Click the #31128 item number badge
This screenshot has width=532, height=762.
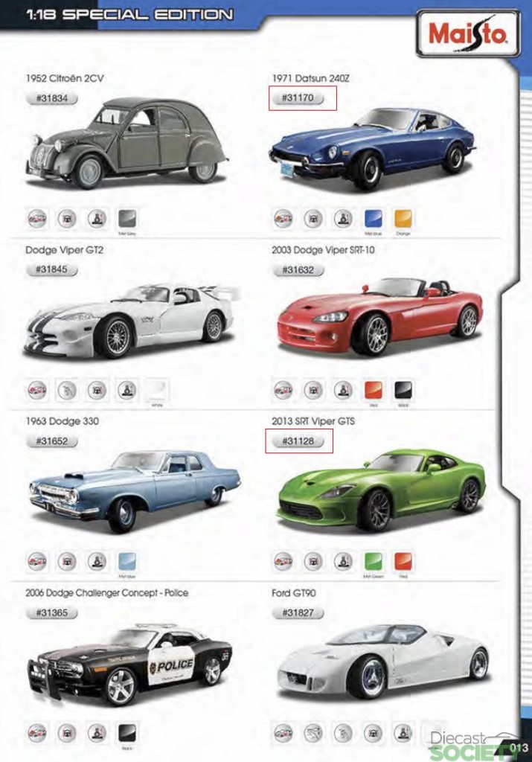[x=298, y=441]
